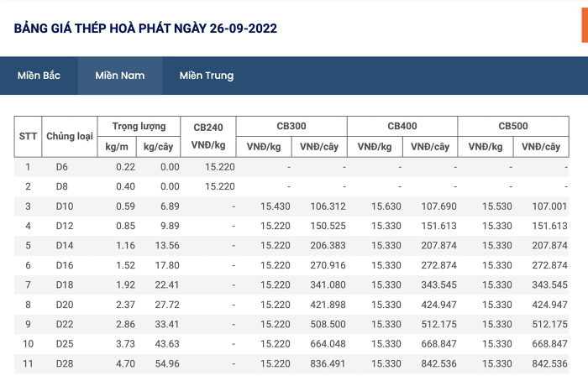Image resolution: width=588 pixels, height=381 pixels.
Task: Click D16 in the Chủng loại column
Action: 65,265
